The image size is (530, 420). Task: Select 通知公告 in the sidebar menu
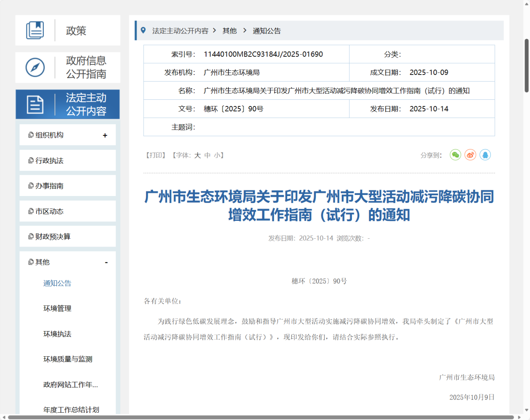coord(57,283)
